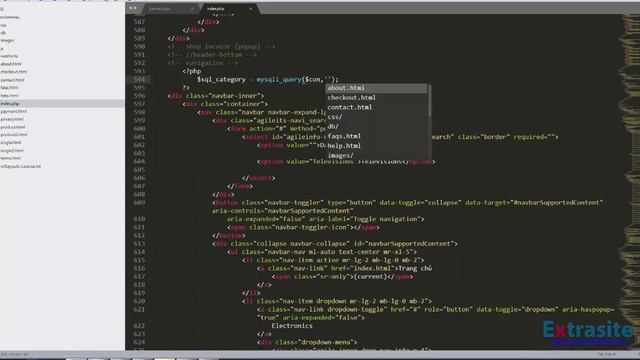This screenshot has height=360, width=640.
Task: Click line number 609 in the gutter
Action: 139,203
